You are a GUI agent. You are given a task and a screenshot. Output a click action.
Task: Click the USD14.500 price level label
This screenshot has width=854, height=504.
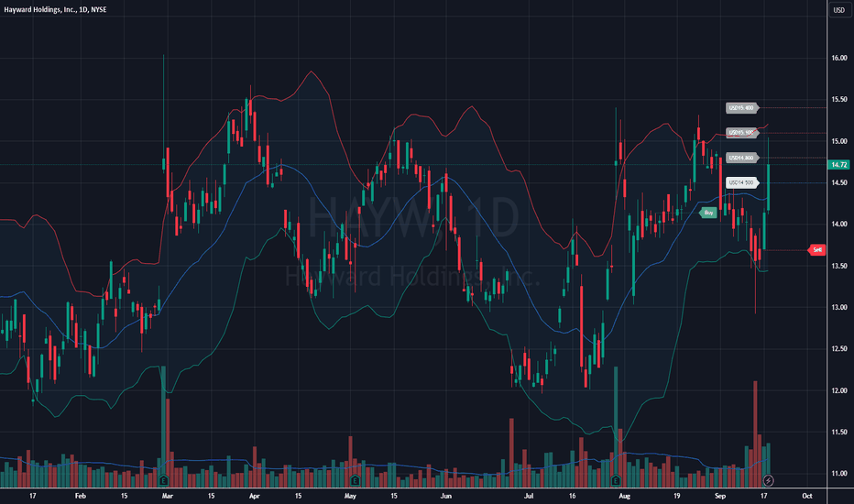click(742, 183)
